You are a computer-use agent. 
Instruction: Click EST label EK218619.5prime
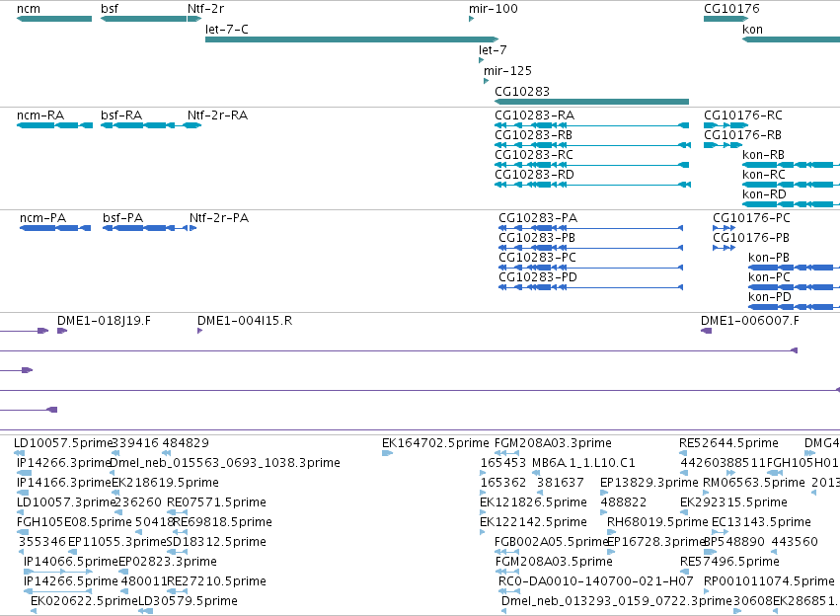[x=165, y=483]
